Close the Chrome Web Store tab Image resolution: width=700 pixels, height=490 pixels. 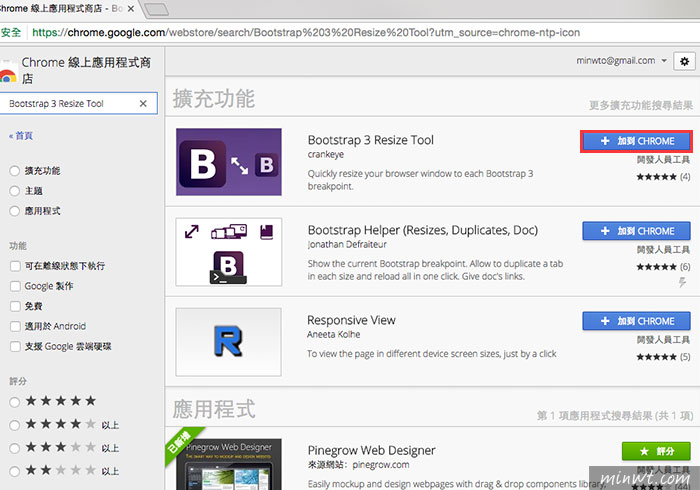point(131,8)
